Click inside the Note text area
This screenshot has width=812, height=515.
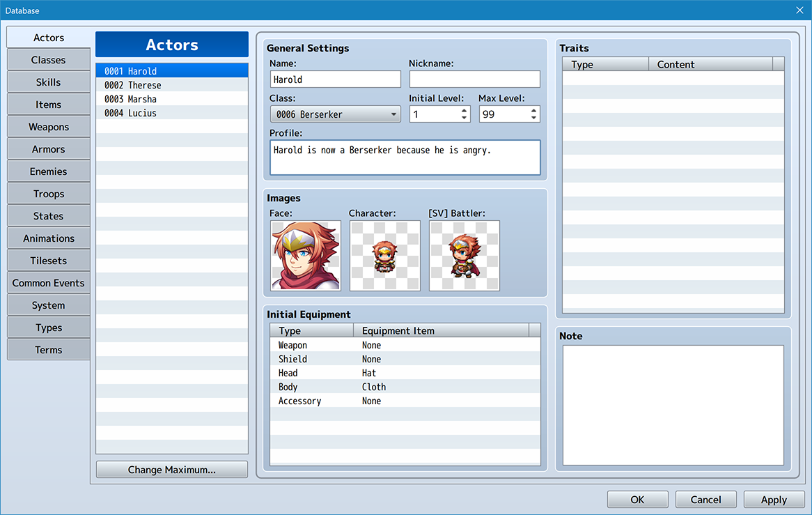click(x=673, y=405)
